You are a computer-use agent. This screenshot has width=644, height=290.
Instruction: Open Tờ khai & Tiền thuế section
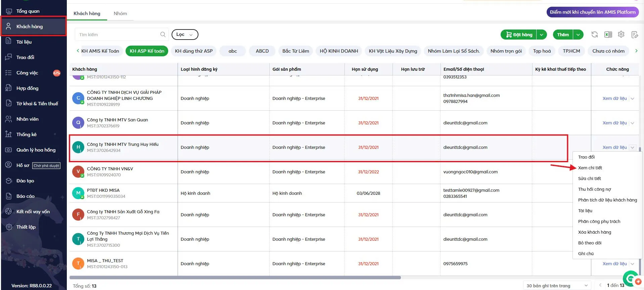(37, 104)
